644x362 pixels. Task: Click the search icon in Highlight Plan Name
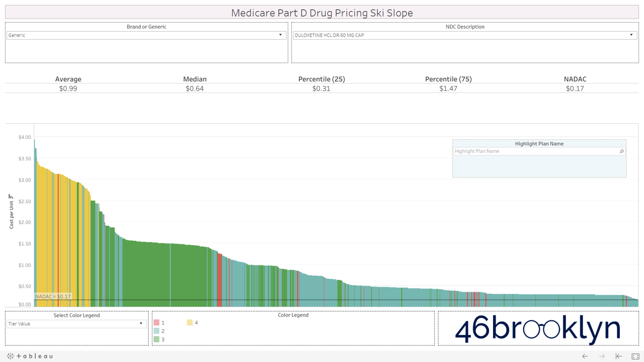pos(621,151)
